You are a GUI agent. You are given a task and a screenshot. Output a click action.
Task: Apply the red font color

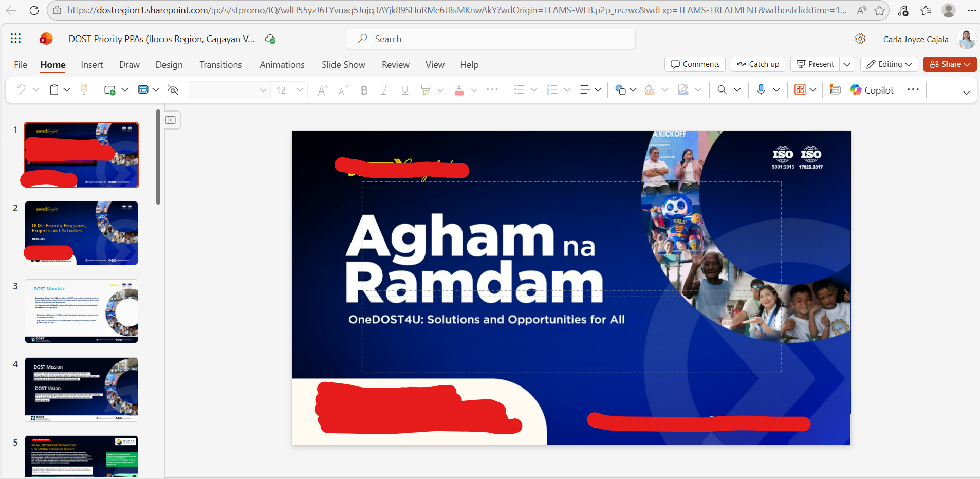[459, 90]
